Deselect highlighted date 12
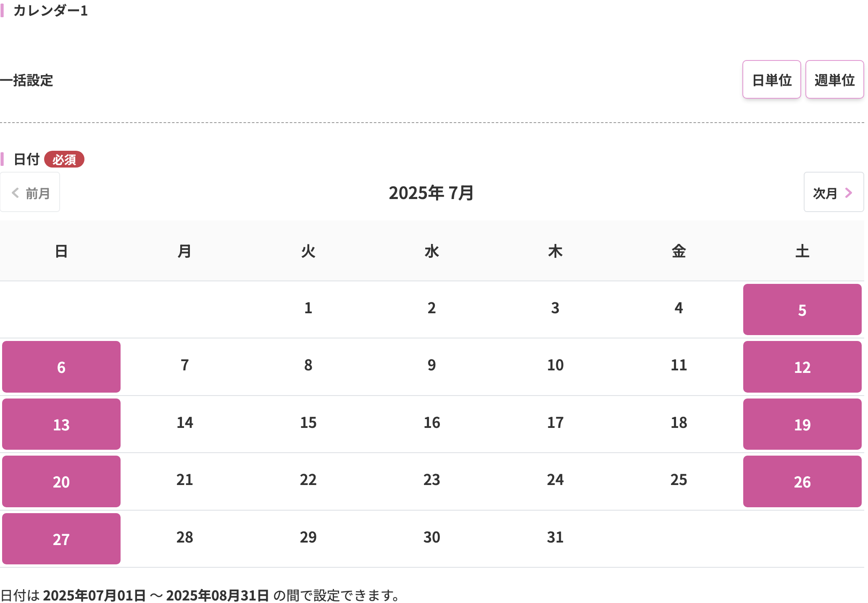 (x=802, y=367)
